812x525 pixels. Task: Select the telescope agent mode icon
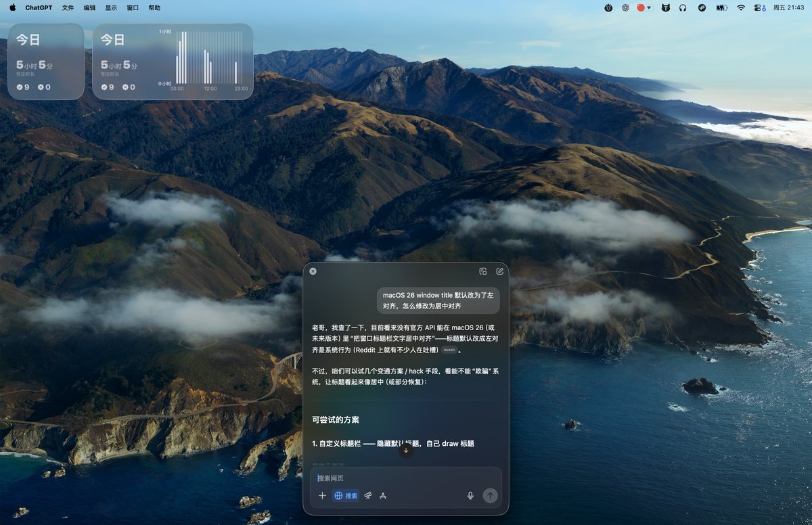pyautogui.click(x=367, y=495)
